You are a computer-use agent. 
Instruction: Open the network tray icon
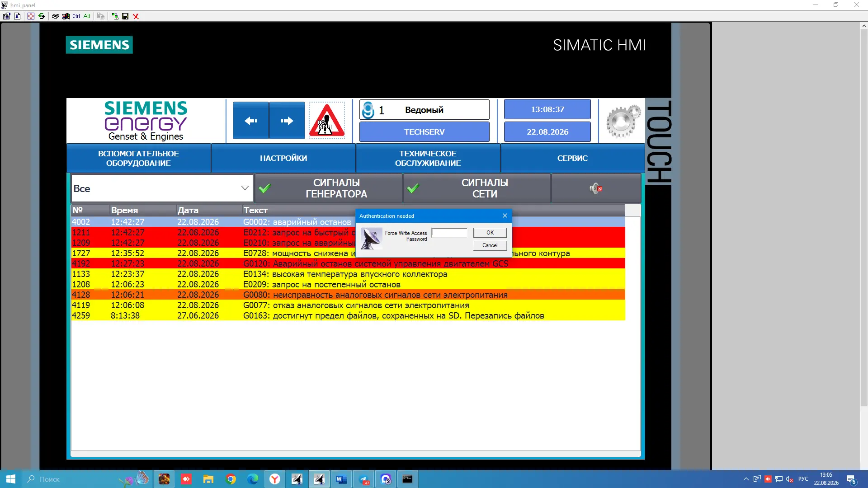click(779, 479)
